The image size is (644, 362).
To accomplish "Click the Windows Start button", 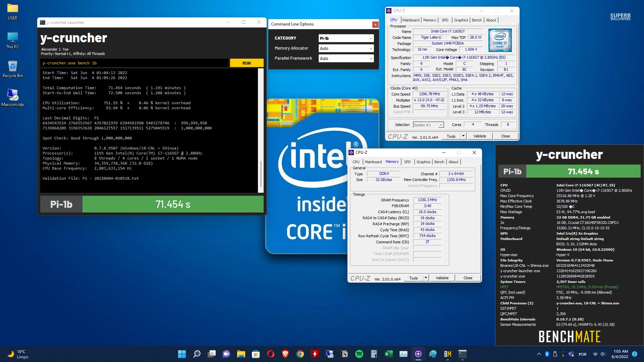I will point(182,354).
